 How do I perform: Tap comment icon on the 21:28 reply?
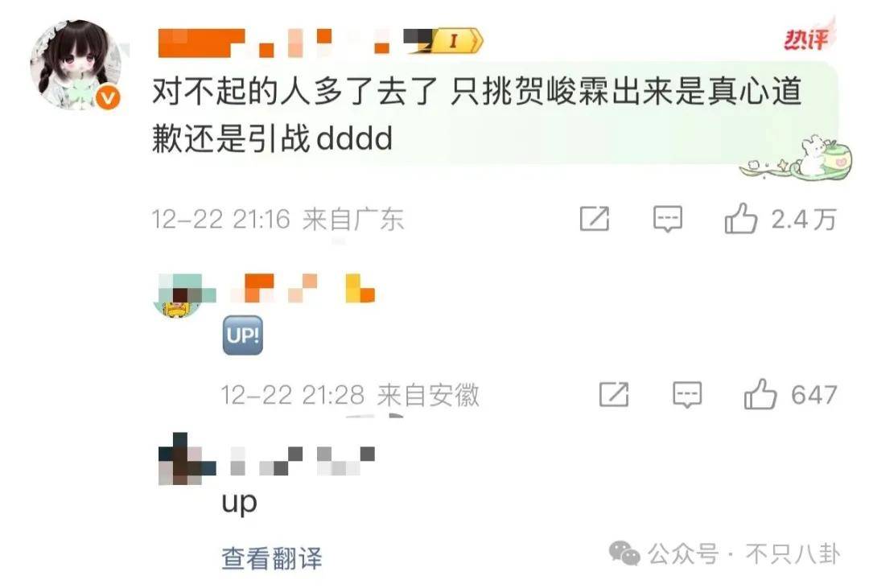point(687,395)
